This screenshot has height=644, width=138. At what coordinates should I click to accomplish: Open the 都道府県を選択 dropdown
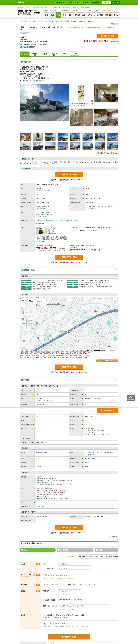click(x=64, y=600)
